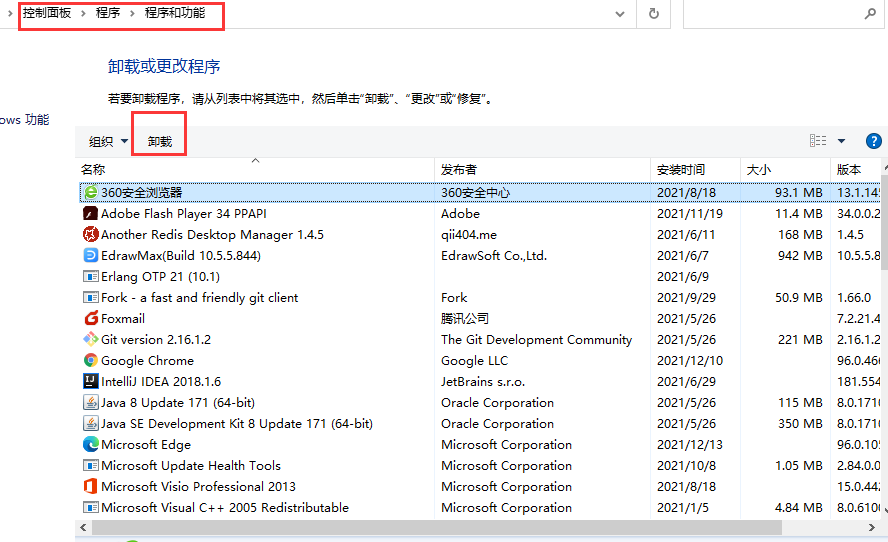The image size is (888, 542).
Task: Click the IntelliJ IDEA icon
Action: pyautogui.click(x=91, y=381)
